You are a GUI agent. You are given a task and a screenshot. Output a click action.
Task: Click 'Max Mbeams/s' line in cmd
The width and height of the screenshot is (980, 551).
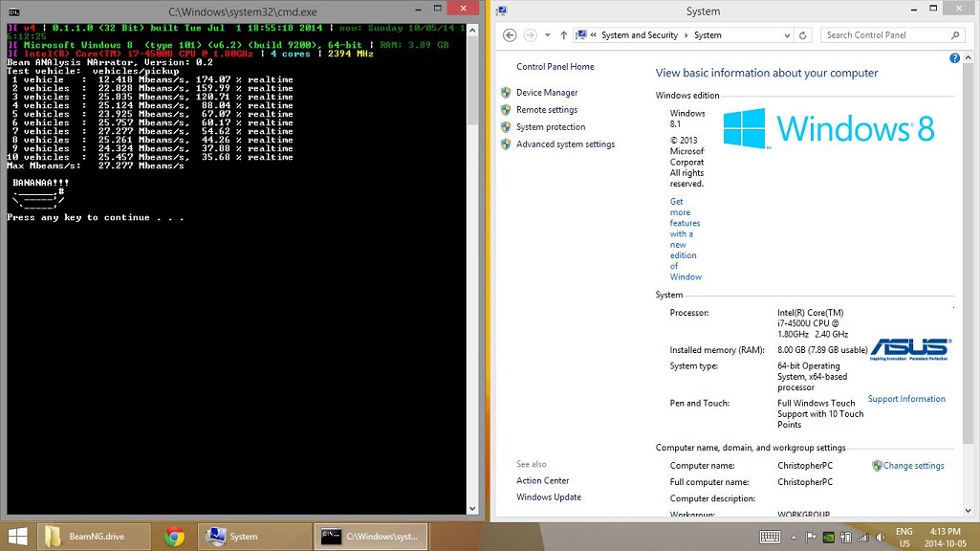(96, 165)
